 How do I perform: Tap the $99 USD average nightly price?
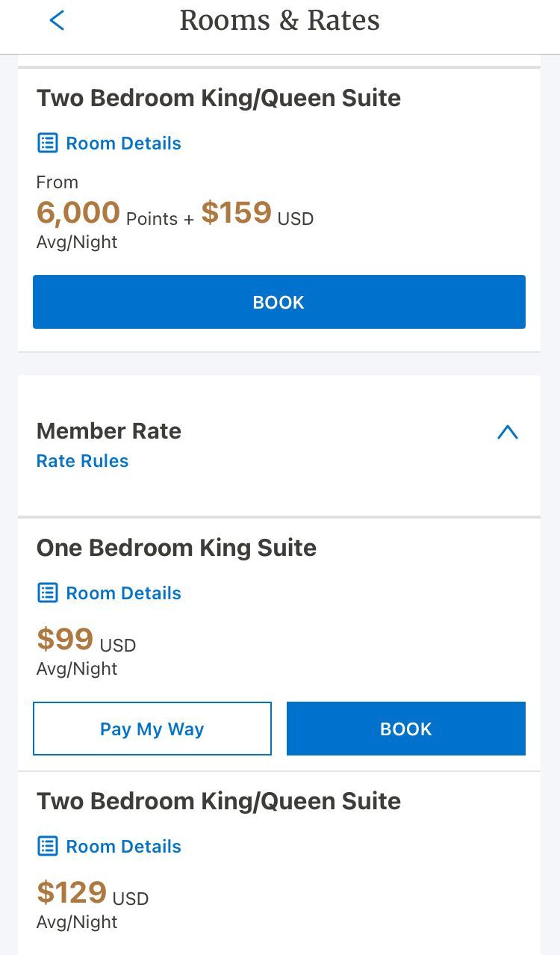pyautogui.click(x=86, y=641)
